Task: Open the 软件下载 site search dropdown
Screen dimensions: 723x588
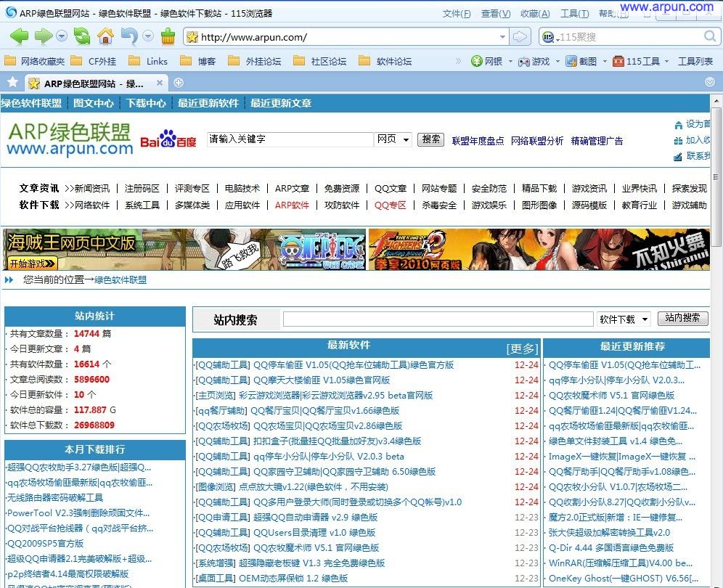Action: [x=624, y=319]
